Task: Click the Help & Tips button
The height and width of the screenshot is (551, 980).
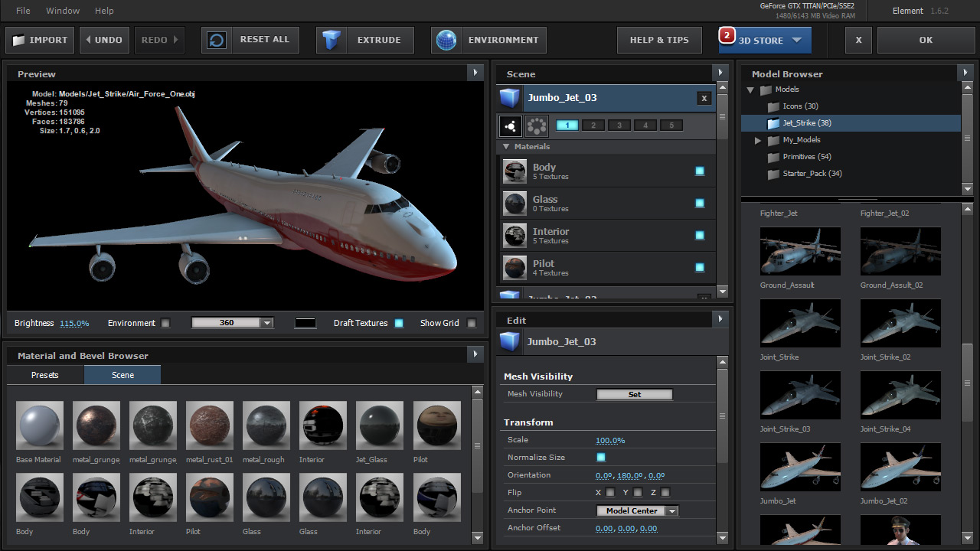Action: pos(659,41)
